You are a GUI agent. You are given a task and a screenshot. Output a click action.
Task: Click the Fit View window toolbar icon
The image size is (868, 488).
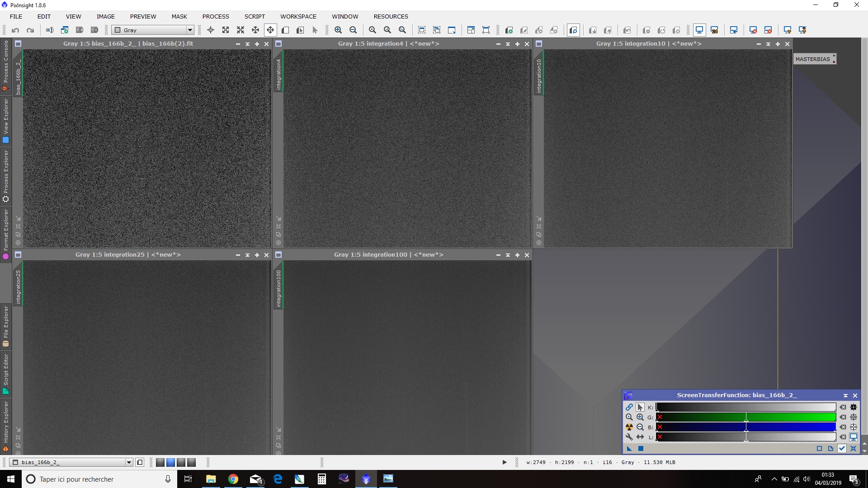coord(452,30)
